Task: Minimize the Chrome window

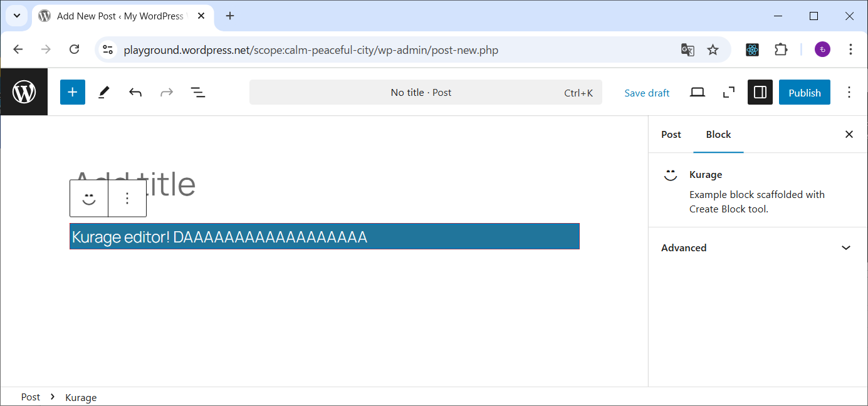Action: tap(778, 16)
